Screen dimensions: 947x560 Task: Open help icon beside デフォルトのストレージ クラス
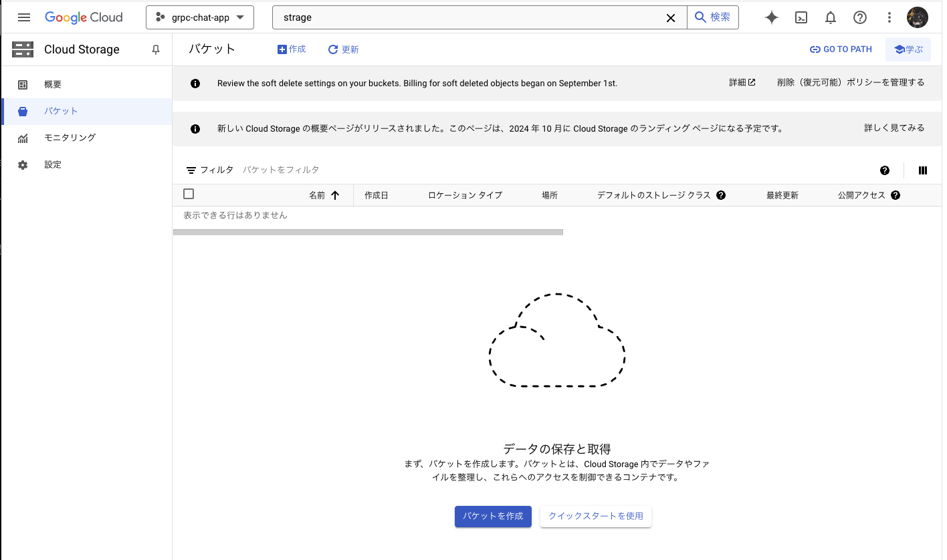pyautogui.click(x=721, y=195)
